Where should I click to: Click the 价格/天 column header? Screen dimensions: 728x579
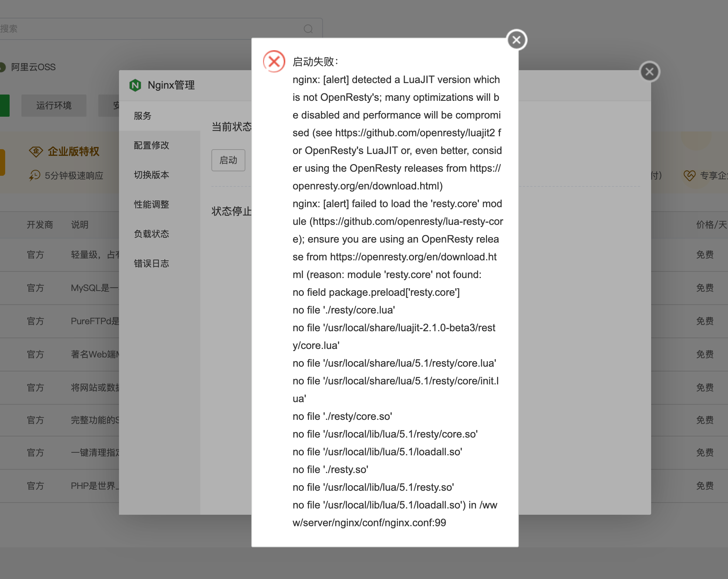tap(712, 225)
